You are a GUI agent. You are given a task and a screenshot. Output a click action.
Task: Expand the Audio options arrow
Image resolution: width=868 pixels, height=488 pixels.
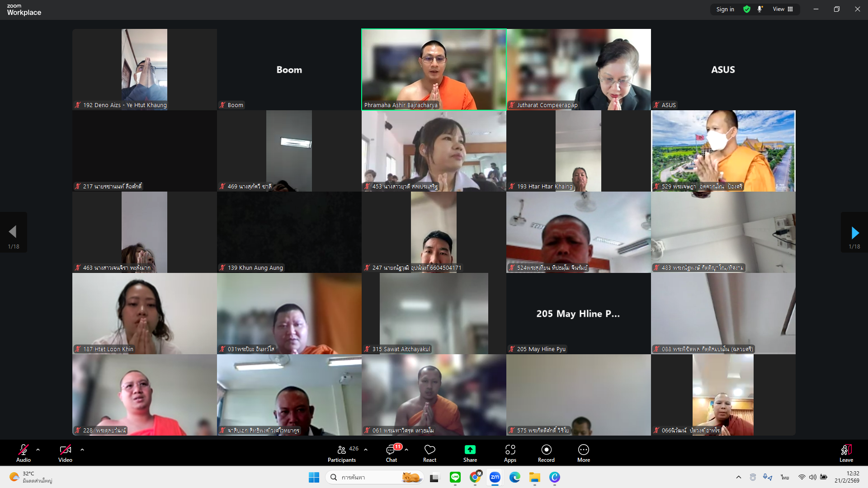click(38, 450)
